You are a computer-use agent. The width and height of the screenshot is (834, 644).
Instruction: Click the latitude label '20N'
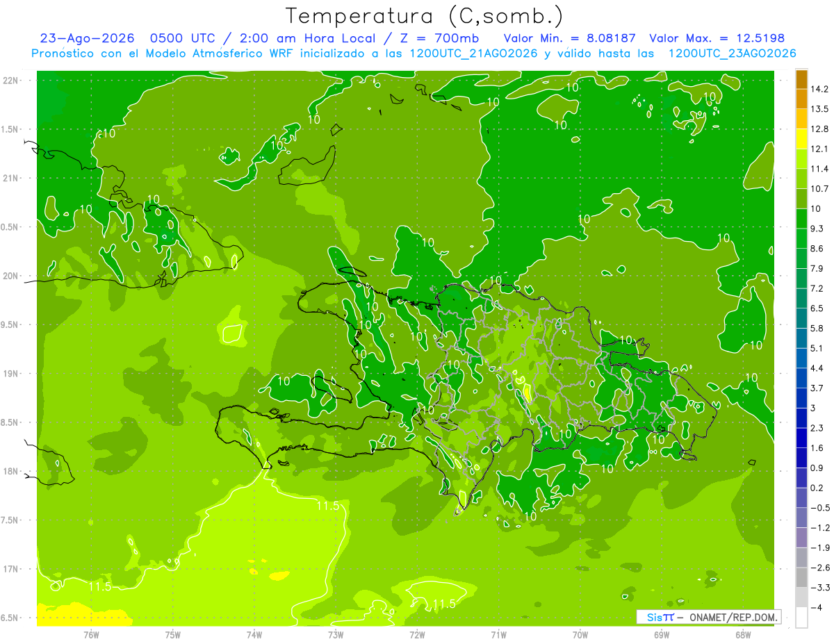coord(10,276)
